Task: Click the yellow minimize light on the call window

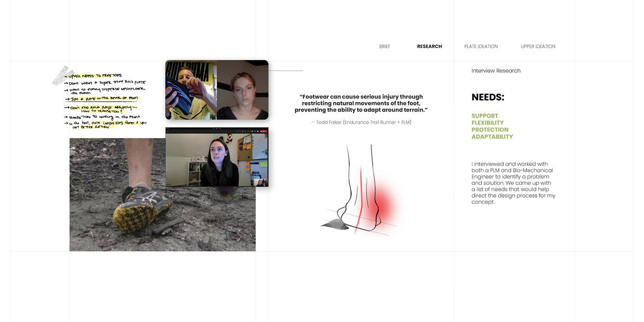Action: (167, 128)
